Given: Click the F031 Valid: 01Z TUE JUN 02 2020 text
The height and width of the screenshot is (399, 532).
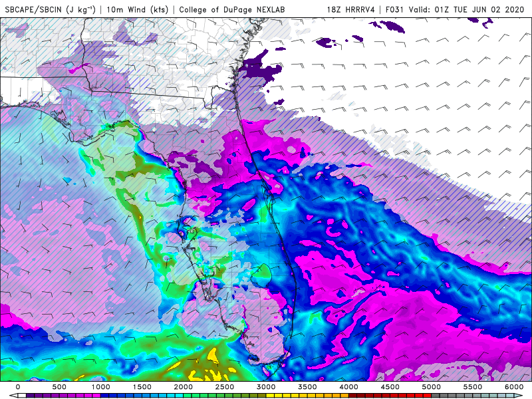Looking at the screenshot, I should [x=455, y=9].
